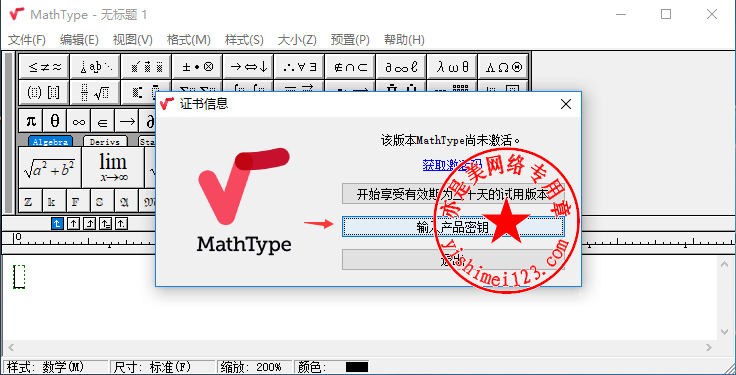Image resolution: width=736 pixels, height=375 pixels.
Task: Open the fence templates palette
Action: click(x=44, y=92)
